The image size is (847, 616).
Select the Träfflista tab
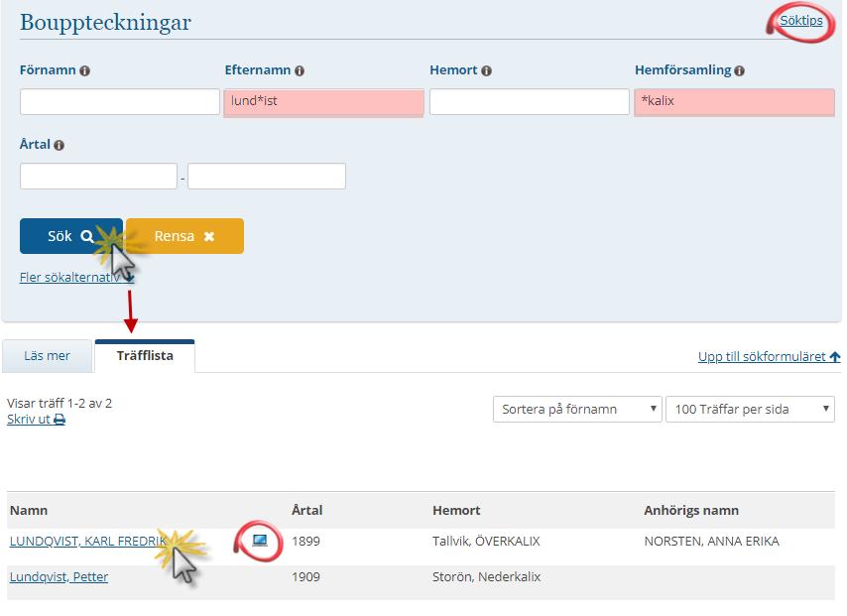click(x=145, y=356)
